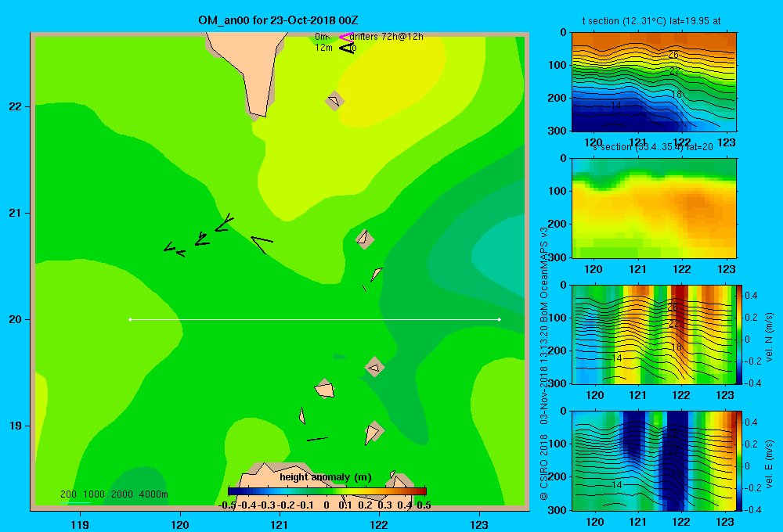Click the easternmost drifter track near 120.8E
The height and width of the screenshot is (532, 783).
click(x=262, y=244)
